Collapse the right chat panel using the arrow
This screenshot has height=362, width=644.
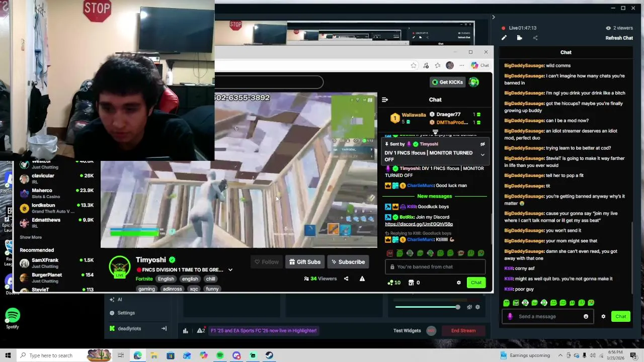[493, 17]
